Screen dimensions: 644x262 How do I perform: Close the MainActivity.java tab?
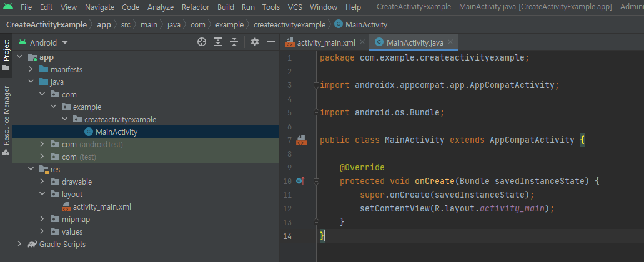coord(450,42)
